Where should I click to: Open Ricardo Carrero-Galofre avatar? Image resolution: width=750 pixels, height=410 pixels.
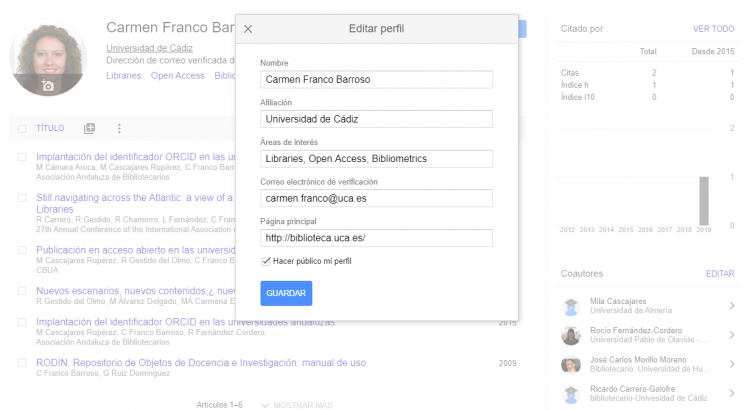571,394
